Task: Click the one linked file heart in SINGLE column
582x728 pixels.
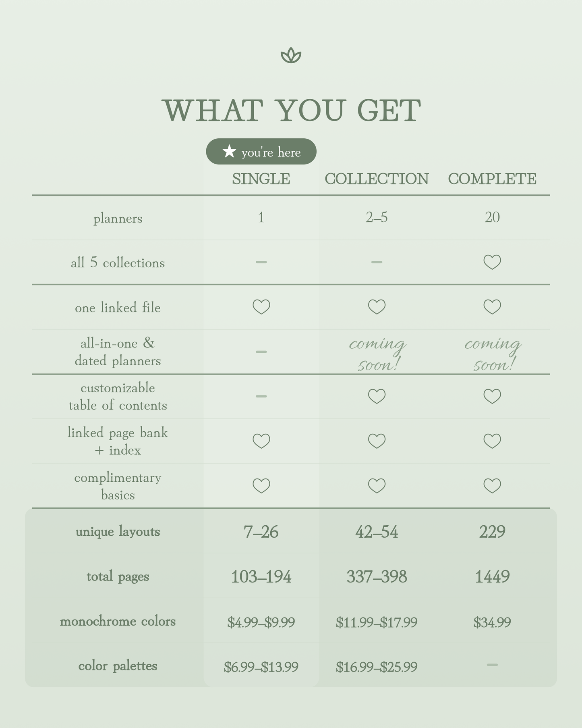Action: pos(261,307)
